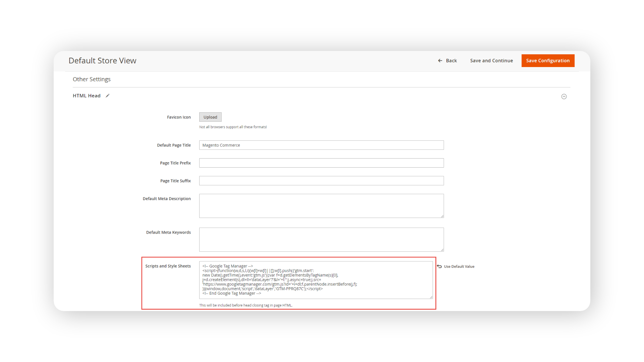Screen dimensions: 644x362
Task: Click the Favicon Icon label
Action: tap(179, 117)
